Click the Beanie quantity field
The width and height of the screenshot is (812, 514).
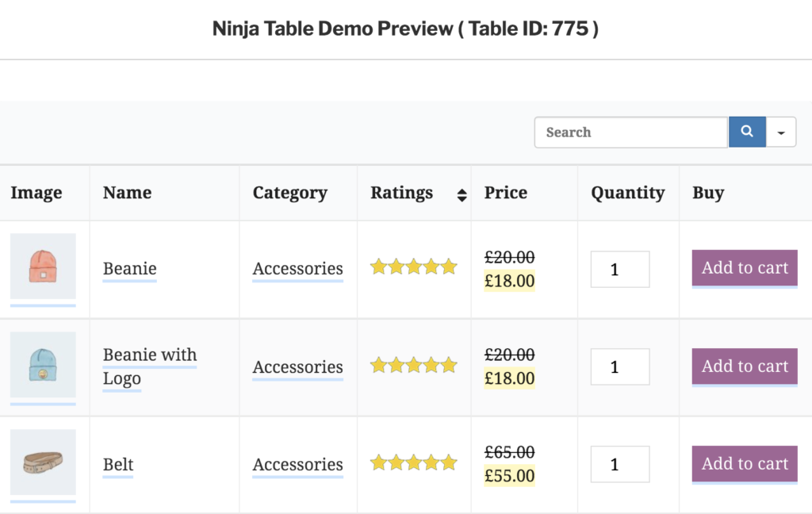tap(620, 270)
